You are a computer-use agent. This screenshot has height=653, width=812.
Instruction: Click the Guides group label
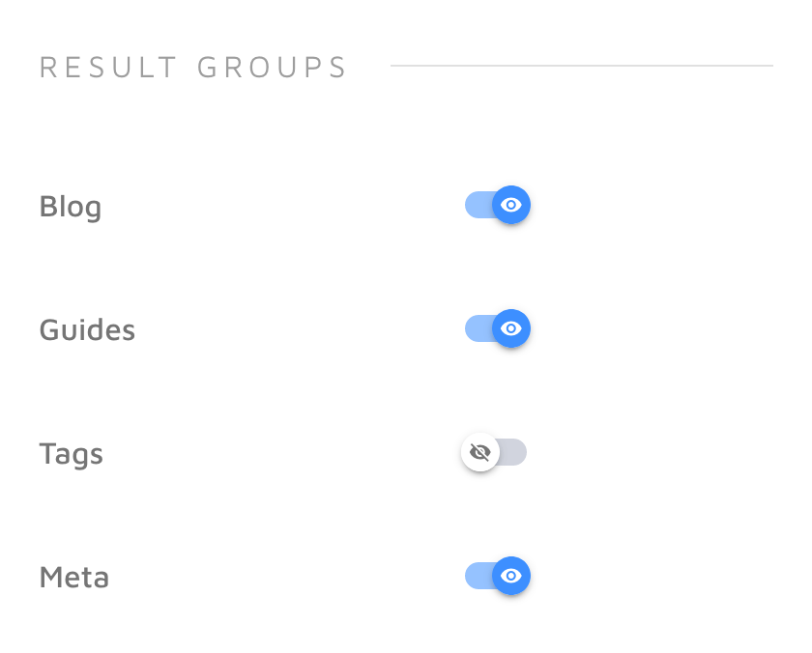click(x=86, y=329)
